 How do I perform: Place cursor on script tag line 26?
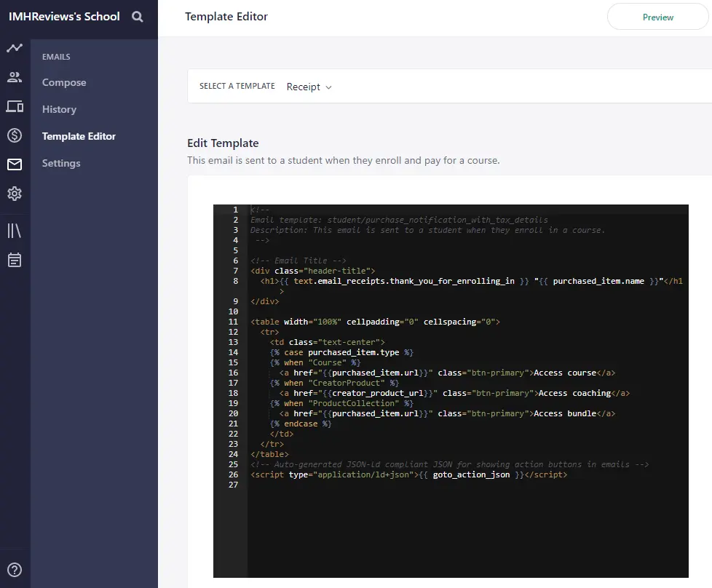(x=408, y=474)
